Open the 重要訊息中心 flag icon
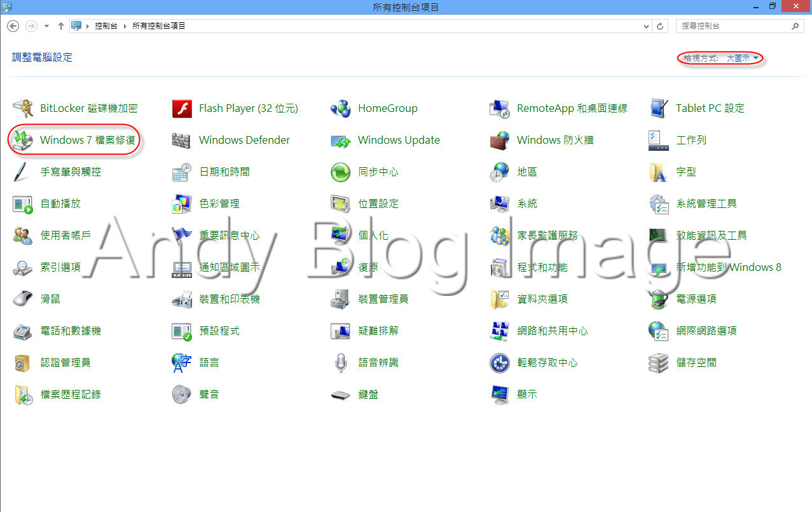Image resolution: width=812 pixels, height=512 pixels. pos(182,235)
